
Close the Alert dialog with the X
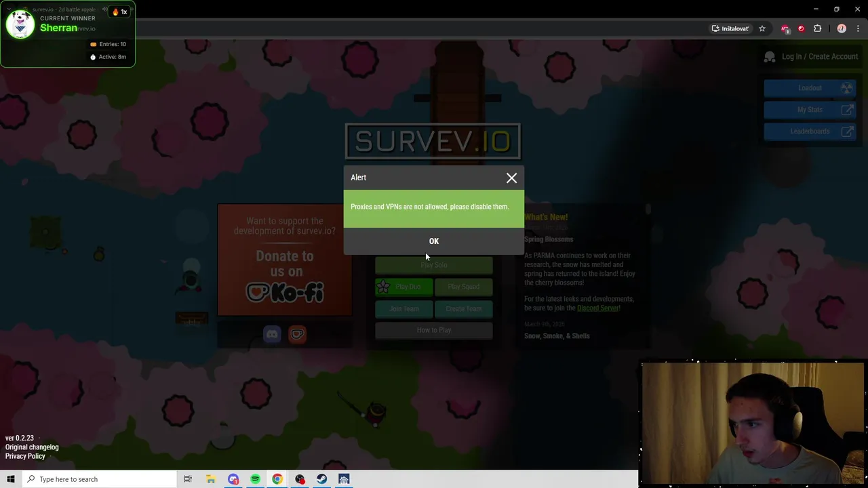coord(511,178)
